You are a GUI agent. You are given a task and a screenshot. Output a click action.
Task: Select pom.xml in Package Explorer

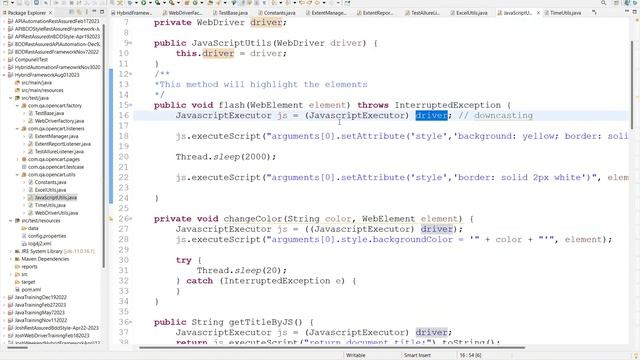click(x=31, y=289)
